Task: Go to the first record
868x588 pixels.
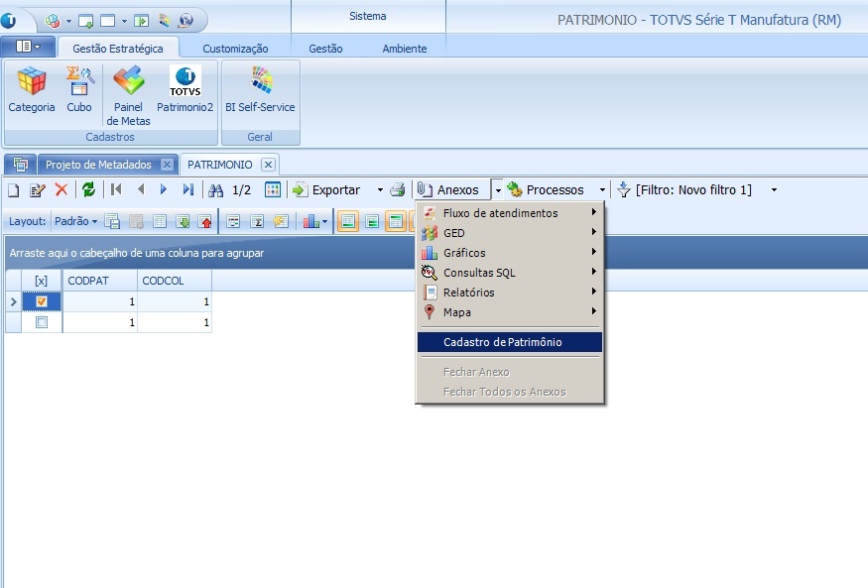Action: [116, 189]
